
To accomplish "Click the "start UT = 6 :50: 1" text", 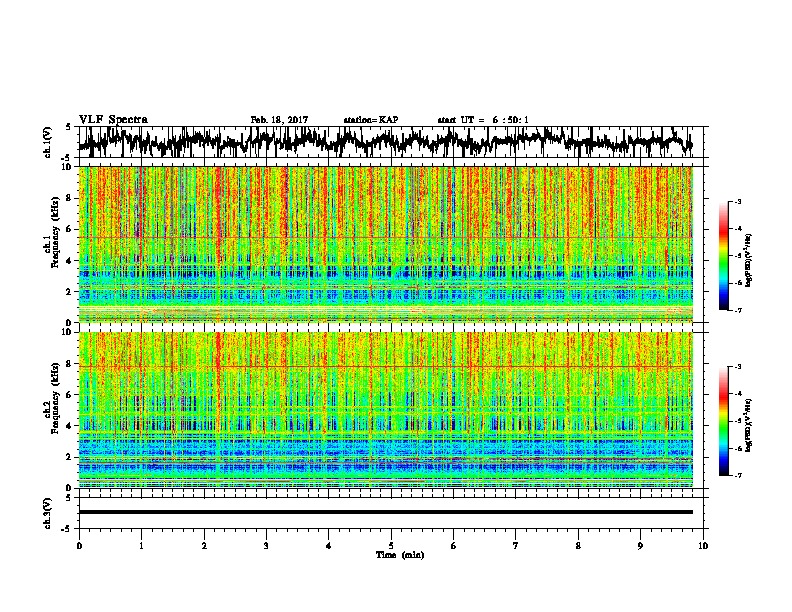I will (x=482, y=120).
